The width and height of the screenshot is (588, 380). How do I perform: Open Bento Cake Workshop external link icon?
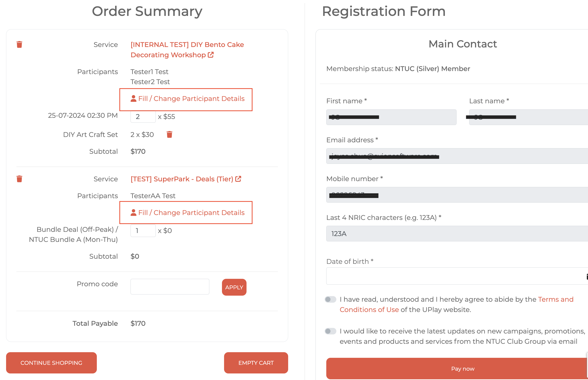[x=211, y=55]
